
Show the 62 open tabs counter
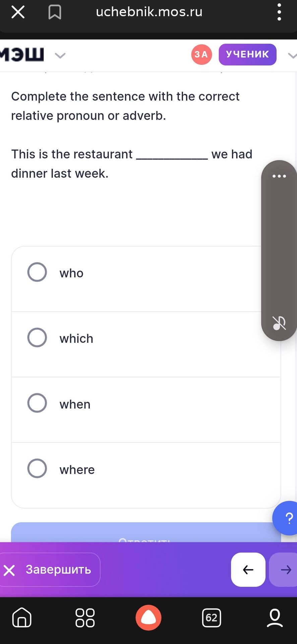tap(212, 618)
